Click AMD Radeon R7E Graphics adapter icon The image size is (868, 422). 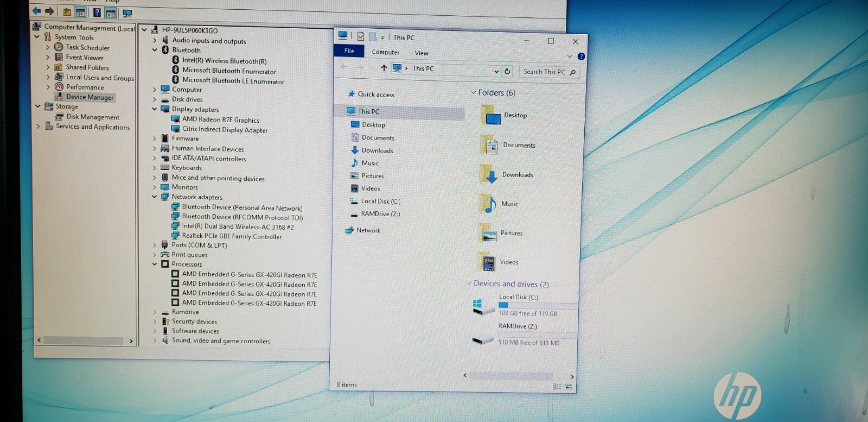(175, 119)
